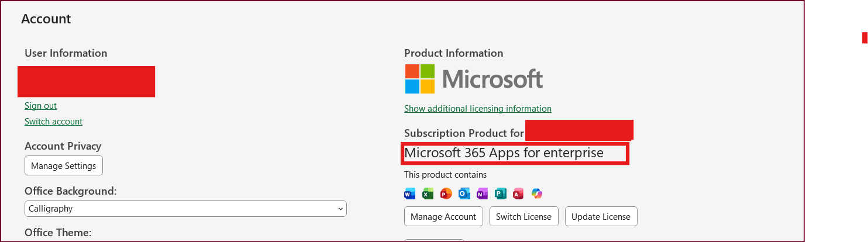The image size is (868, 242).
Task: Open the Office Background dropdown showing Calligraphy
Action: coord(185,209)
